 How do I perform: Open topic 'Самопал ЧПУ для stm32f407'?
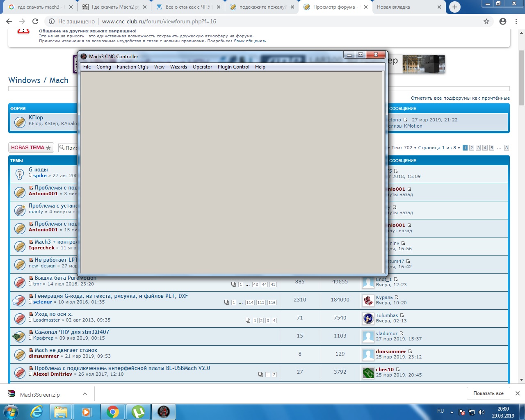[x=72, y=332]
